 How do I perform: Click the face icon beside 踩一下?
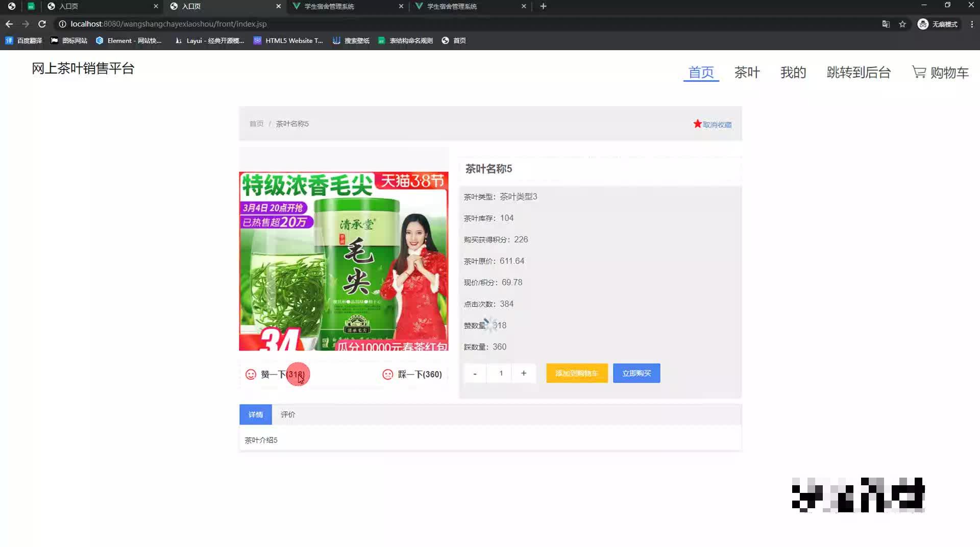point(388,375)
